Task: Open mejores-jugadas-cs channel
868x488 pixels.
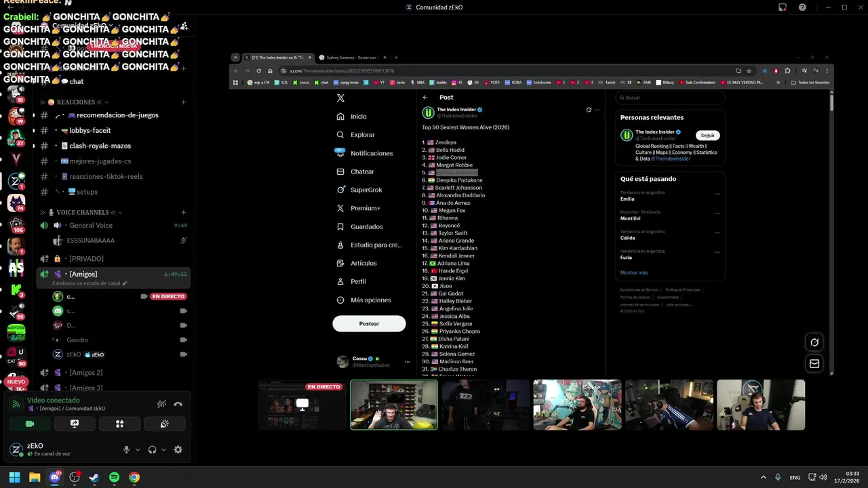Action: (x=113, y=161)
